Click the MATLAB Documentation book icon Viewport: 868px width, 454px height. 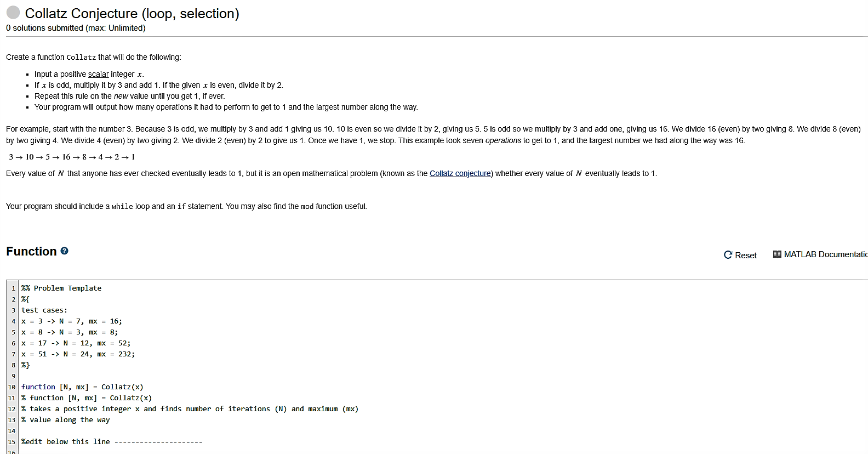tap(777, 254)
